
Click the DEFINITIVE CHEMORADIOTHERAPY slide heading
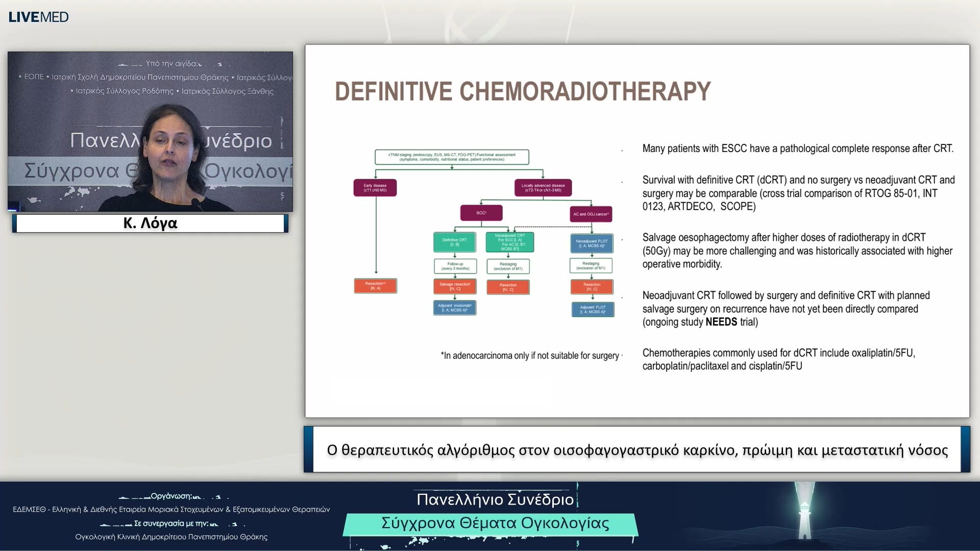522,92
